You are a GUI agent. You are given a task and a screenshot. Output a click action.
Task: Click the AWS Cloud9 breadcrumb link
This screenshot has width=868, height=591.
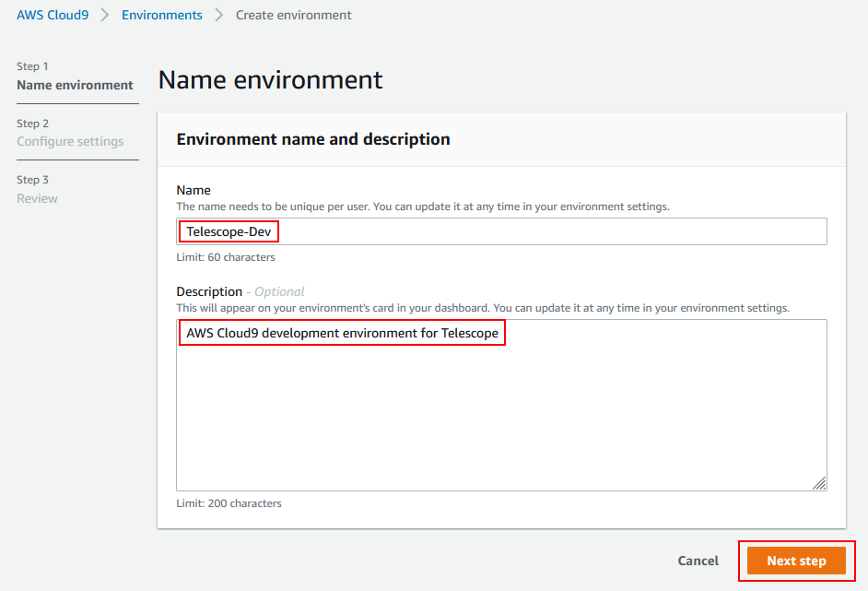pos(53,15)
